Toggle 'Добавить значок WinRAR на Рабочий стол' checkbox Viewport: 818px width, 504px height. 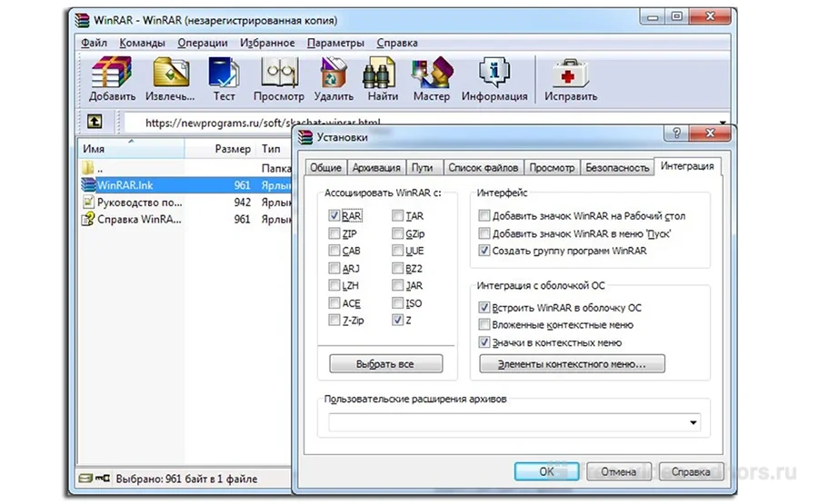coord(484,216)
